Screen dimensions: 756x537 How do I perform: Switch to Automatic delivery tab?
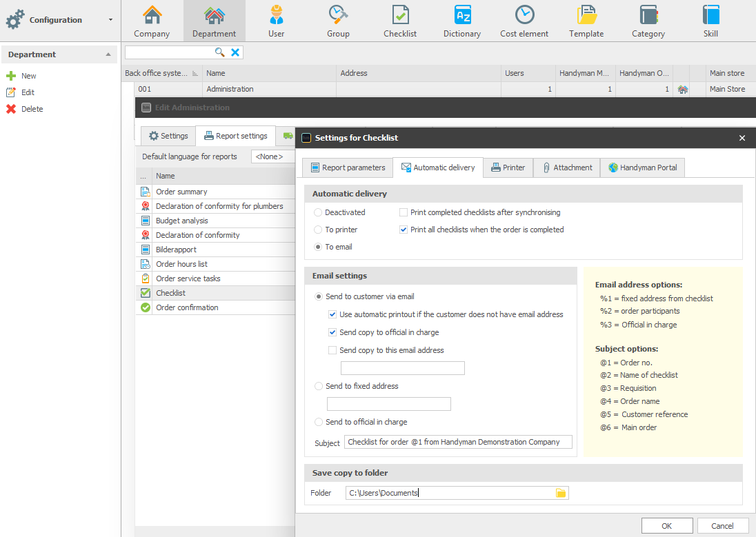(438, 168)
